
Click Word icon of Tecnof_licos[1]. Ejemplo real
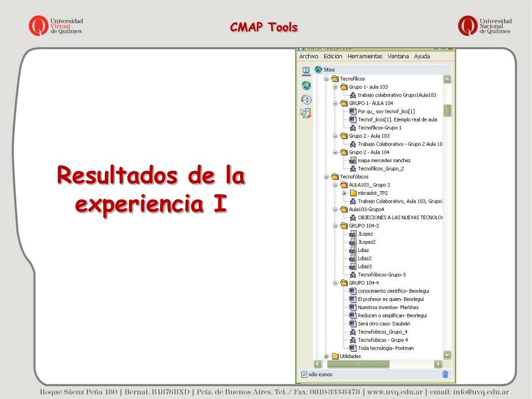(353, 119)
